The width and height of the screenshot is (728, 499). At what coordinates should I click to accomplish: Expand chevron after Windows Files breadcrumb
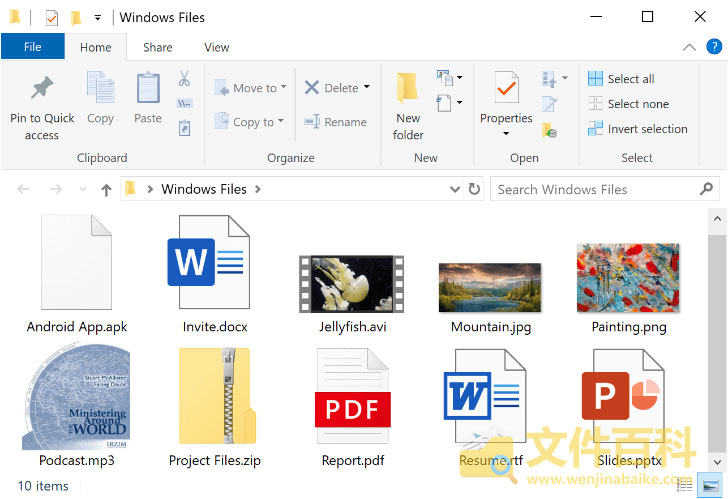tap(258, 189)
